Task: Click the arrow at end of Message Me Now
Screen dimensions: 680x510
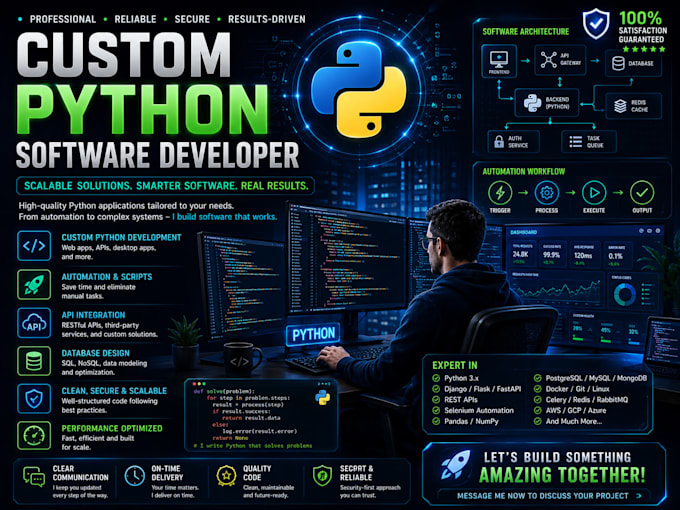Action: 639,496
